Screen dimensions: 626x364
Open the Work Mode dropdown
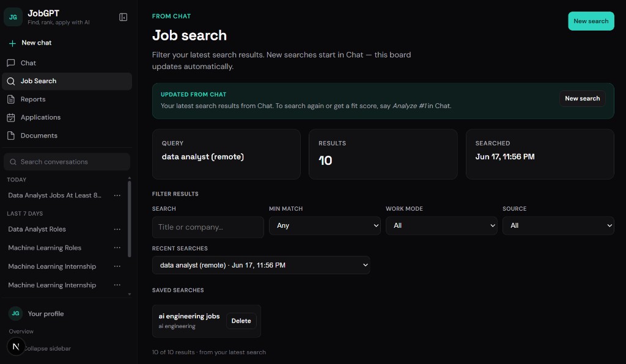(441, 225)
